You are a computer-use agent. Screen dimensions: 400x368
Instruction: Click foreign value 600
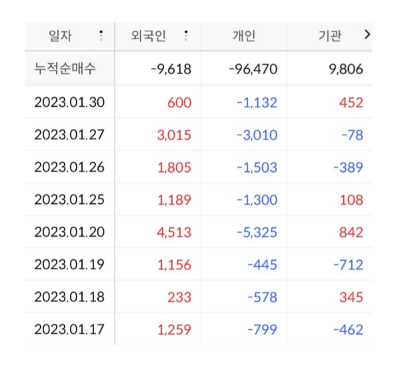click(179, 102)
